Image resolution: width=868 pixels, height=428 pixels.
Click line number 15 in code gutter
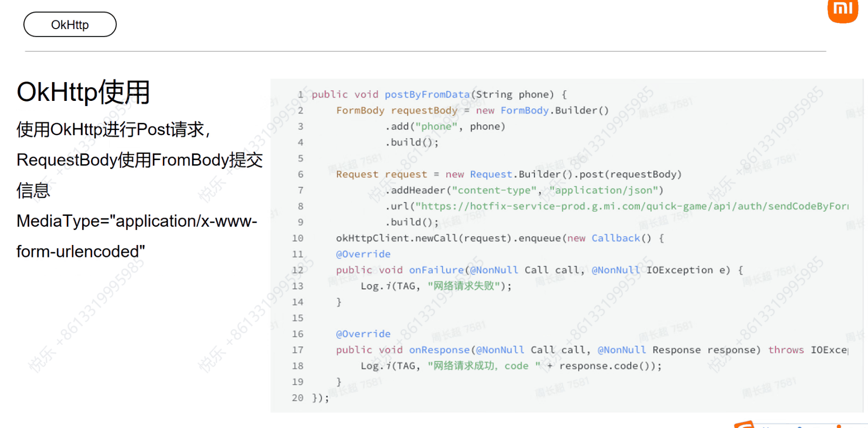(298, 318)
